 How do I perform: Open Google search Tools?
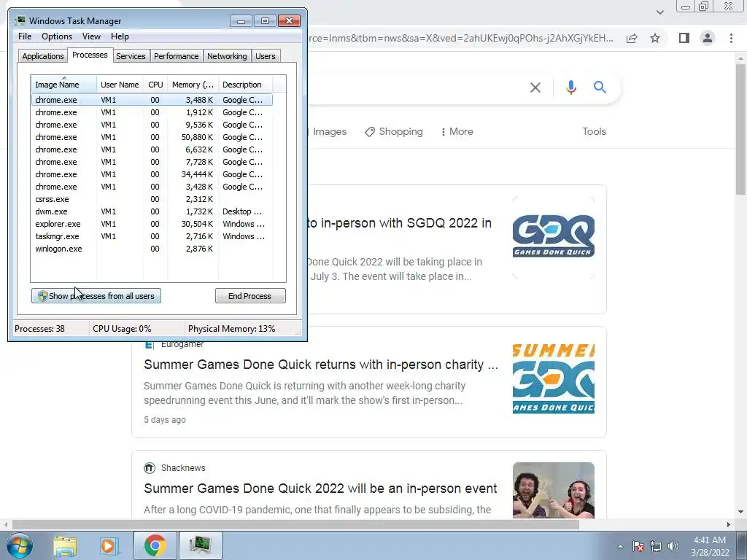[594, 131]
